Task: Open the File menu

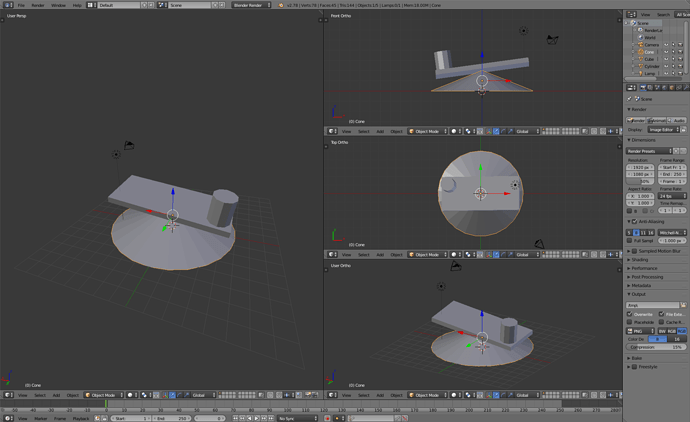Action: click(21, 5)
